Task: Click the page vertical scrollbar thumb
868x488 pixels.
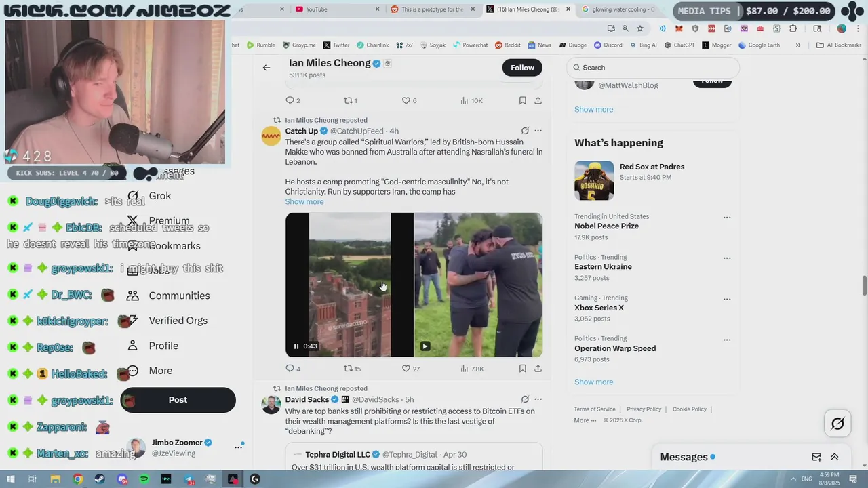Action: tap(864, 285)
